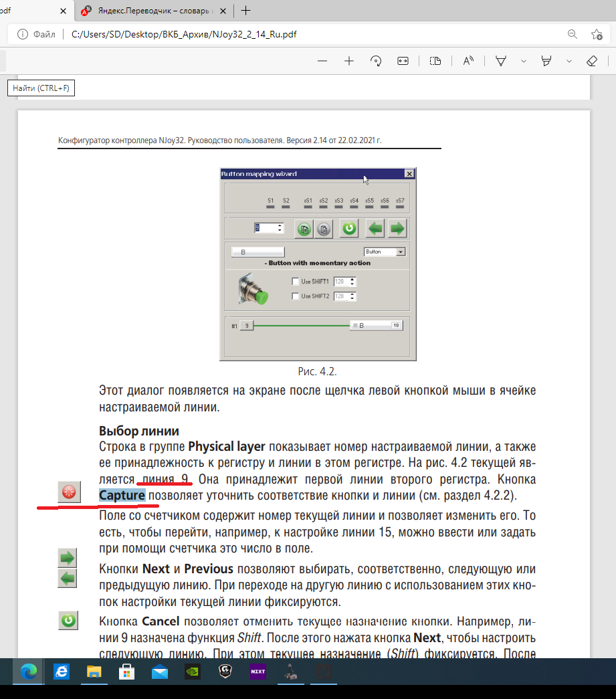Expand the Draw tool options chevron
This screenshot has height=699, width=616.
click(524, 61)
